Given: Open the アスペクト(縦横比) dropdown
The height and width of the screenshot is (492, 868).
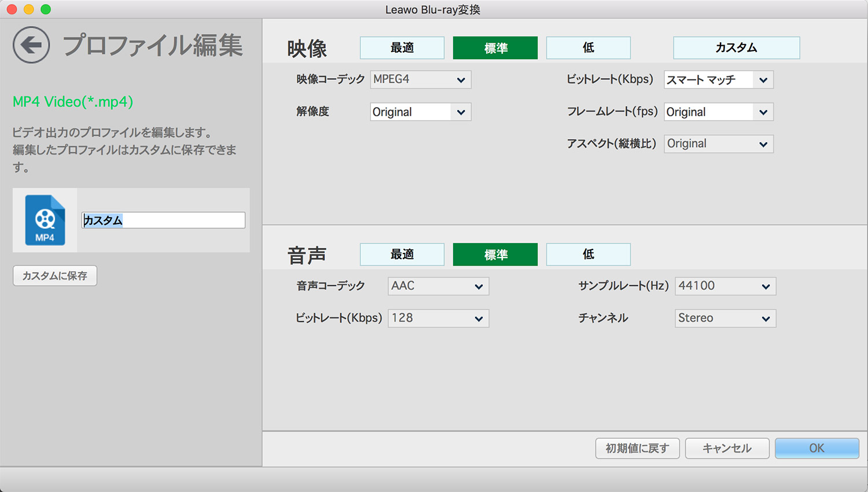Looking at the screenshot, I should (x=718, y=144).
